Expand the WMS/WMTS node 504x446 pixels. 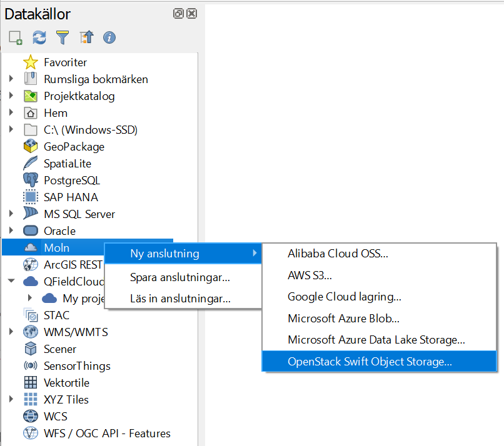tap(11, 331)
